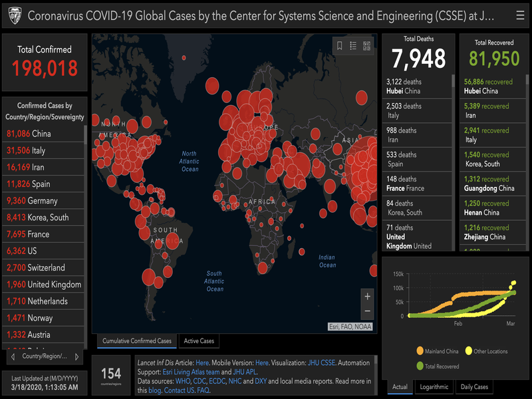Open the map bookmarks icon
The width and height of the screenshot is (532, 399).
point(339,46)
